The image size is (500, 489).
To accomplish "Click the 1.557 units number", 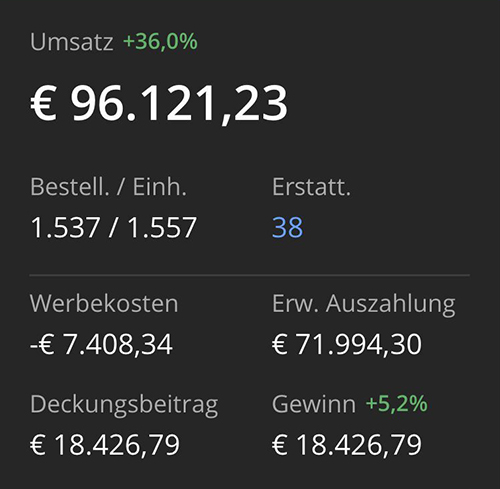I will point(162,227).
